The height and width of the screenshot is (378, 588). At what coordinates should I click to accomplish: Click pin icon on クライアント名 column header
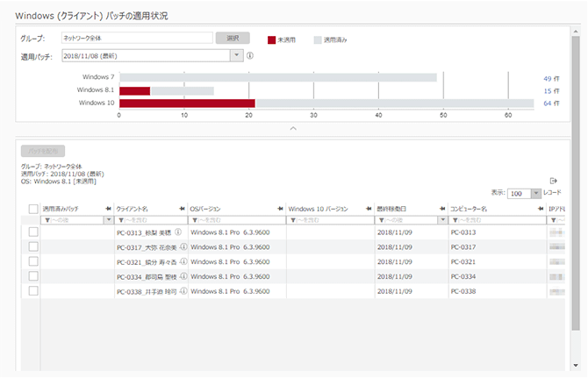tap(183, 209)
